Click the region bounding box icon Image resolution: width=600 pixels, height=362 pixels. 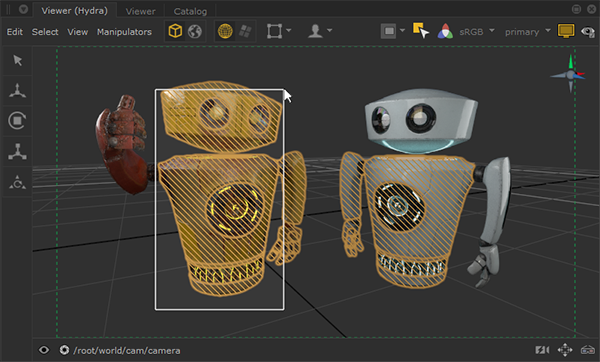[274, 31]
